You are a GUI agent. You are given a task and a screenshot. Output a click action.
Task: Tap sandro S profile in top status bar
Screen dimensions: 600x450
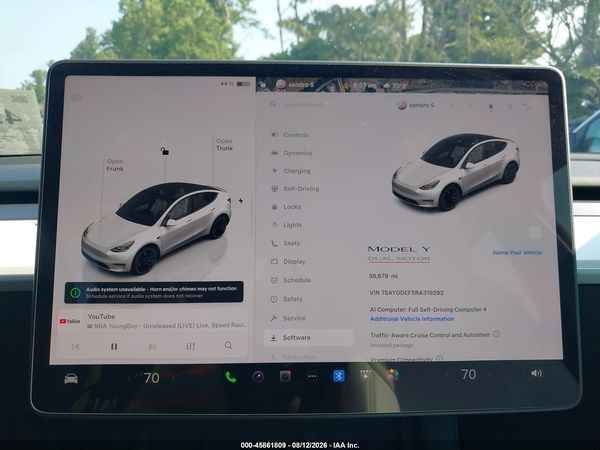tap(295, 84)
